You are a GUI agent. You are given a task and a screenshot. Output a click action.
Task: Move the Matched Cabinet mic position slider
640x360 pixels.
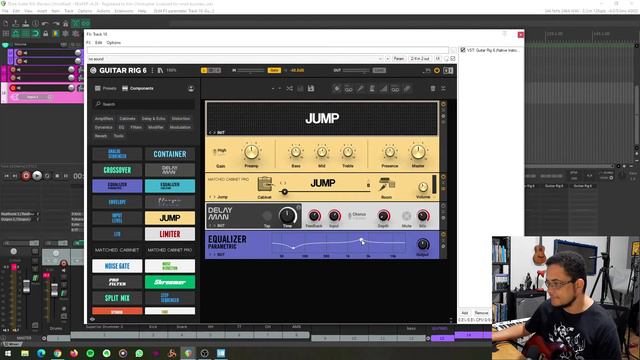point(284,191)
